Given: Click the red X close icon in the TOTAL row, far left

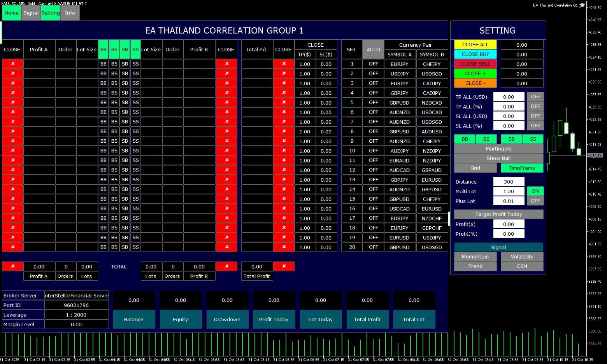Looking at the screenshot, I should (12, 266).
